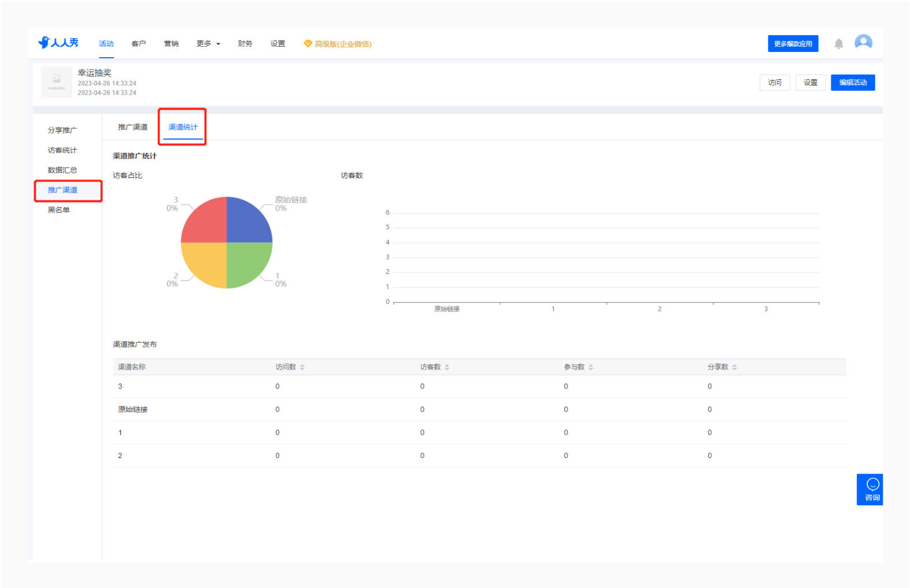
Task: Click the diamond icon beside 高级版
Action: [307, 44]
